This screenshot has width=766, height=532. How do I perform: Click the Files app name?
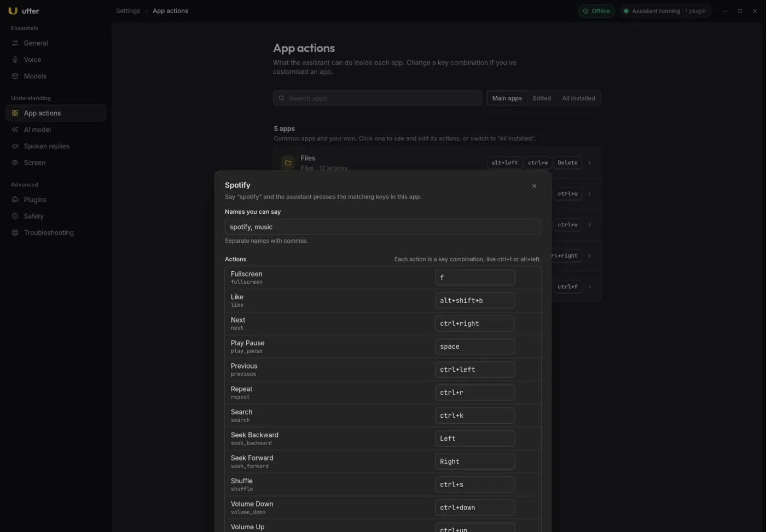tap(308, 158)
